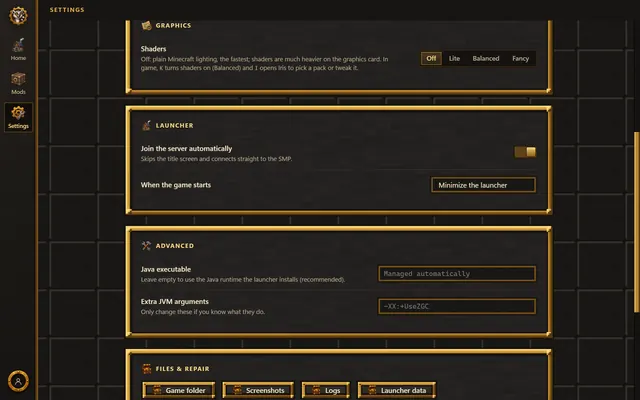
Task: Click chest icon on Game folder button
Action: [157, 390]
